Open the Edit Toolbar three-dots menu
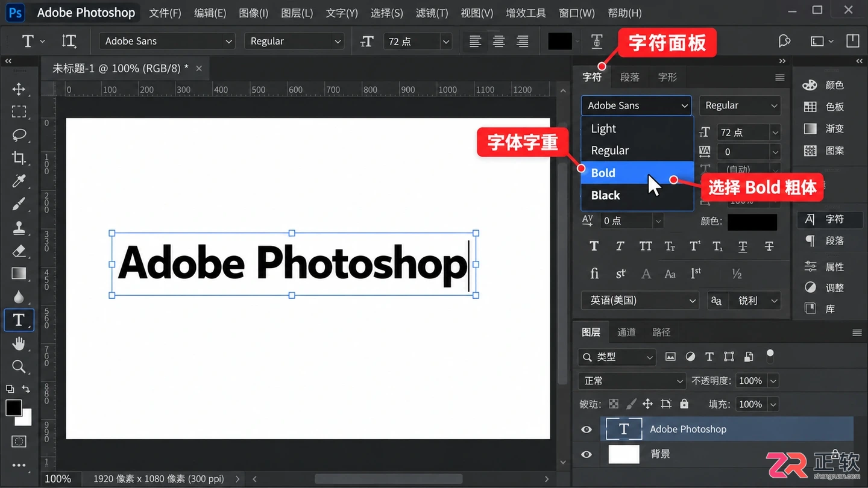 [19, 465]
